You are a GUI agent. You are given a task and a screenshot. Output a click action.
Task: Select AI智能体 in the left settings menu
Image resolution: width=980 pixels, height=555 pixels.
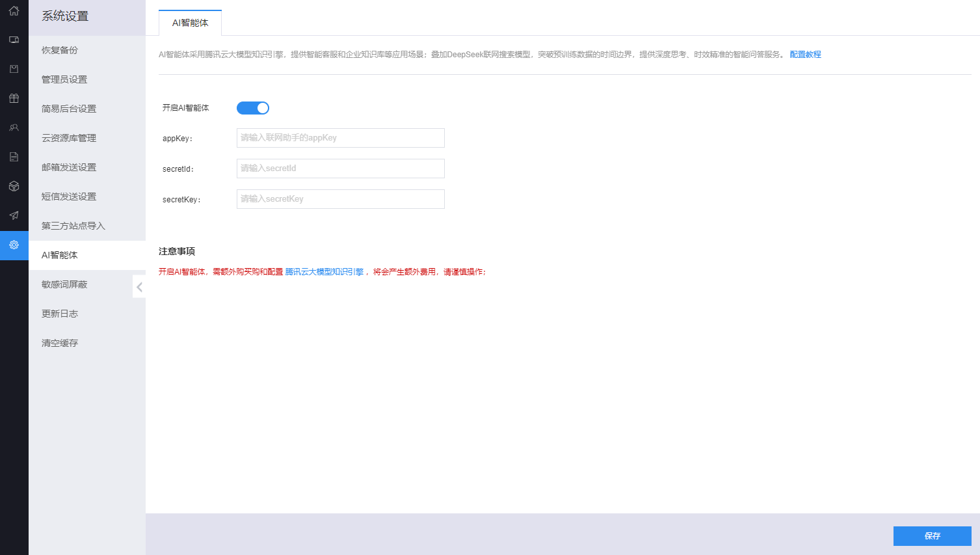[x=87, y=255]
